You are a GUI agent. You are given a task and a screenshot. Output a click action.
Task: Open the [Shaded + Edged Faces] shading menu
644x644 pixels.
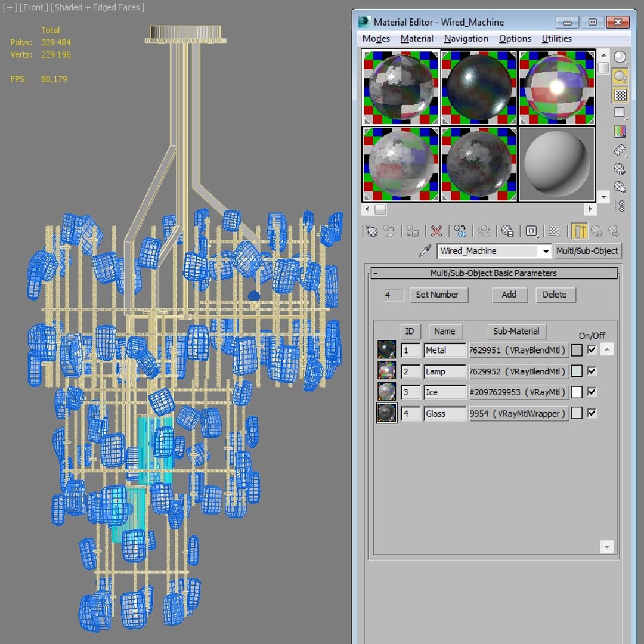click(x=97, y=7)
